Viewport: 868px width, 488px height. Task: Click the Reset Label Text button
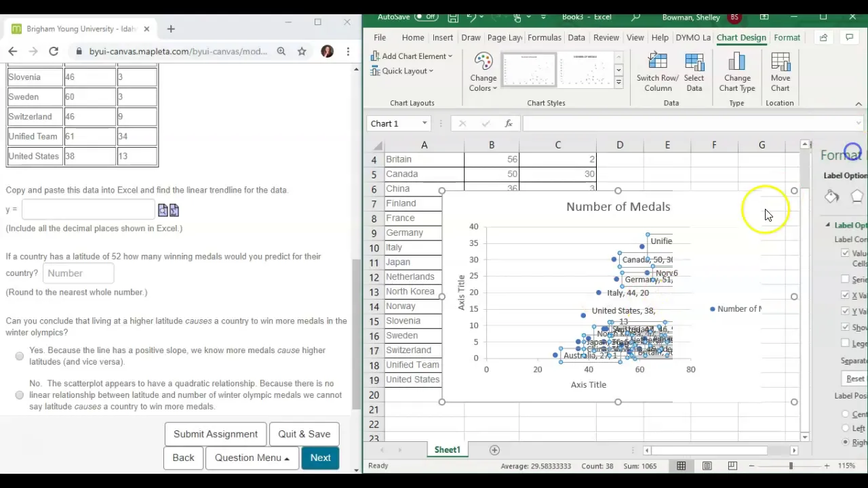[x=854, y=379]
